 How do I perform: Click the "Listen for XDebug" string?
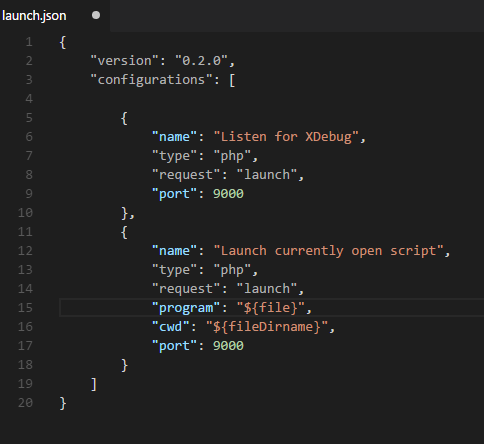point(286,137)
